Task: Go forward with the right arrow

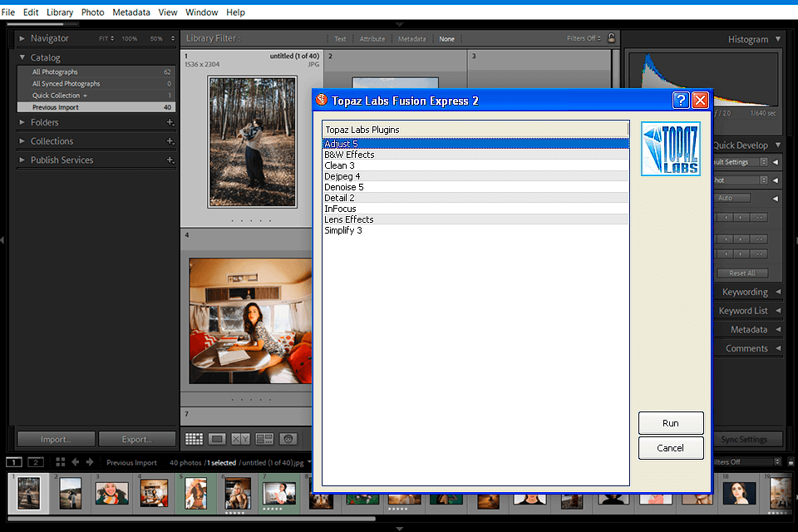Action: pos(90,461)
